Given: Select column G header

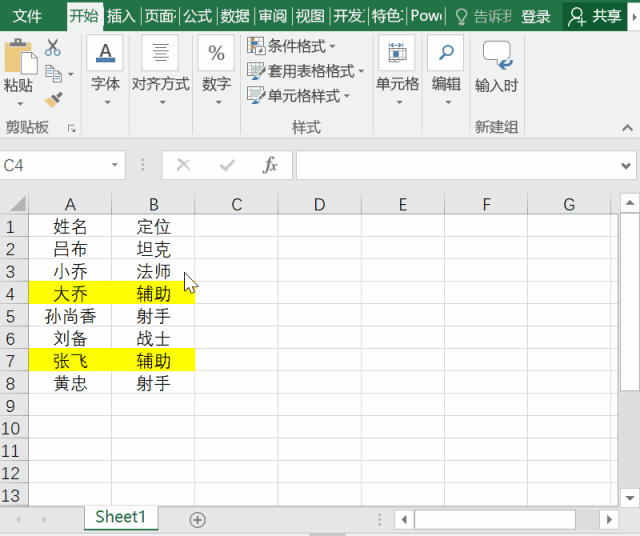Looking at the screenshot, I should click(569, 204).
